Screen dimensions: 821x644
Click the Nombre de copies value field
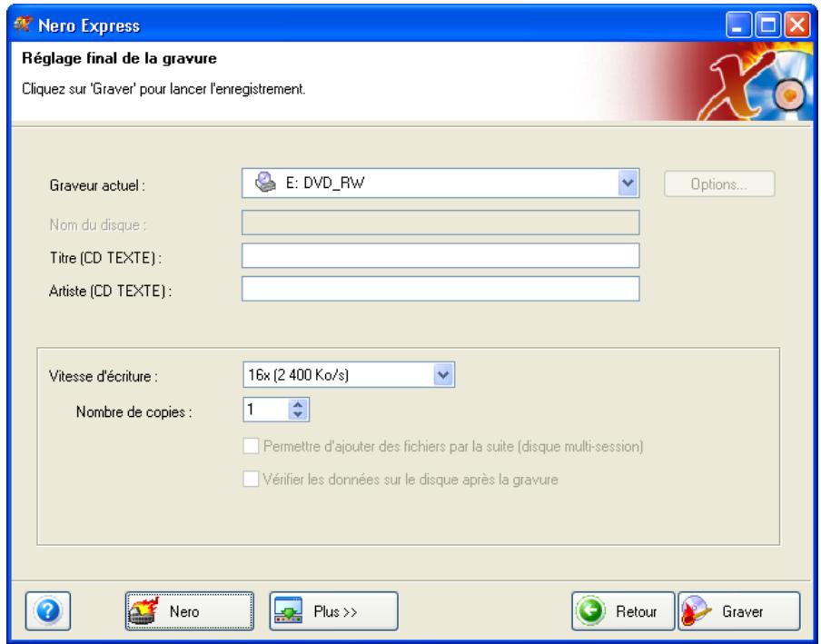coord(266,410)
